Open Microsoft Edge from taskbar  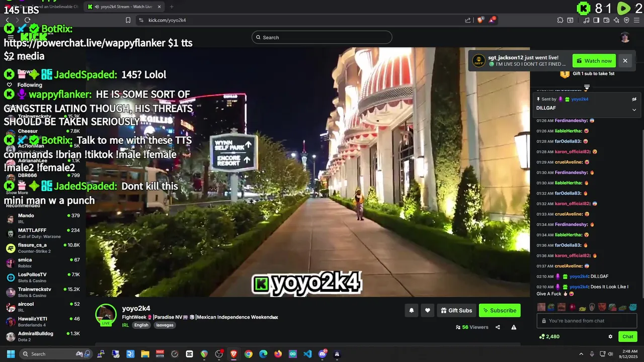click(263, 354)
